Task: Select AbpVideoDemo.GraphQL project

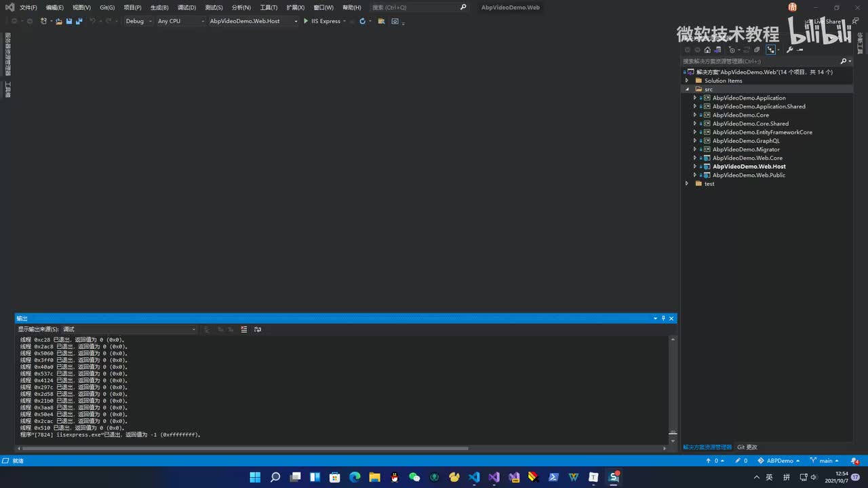Action: [746, 141]
